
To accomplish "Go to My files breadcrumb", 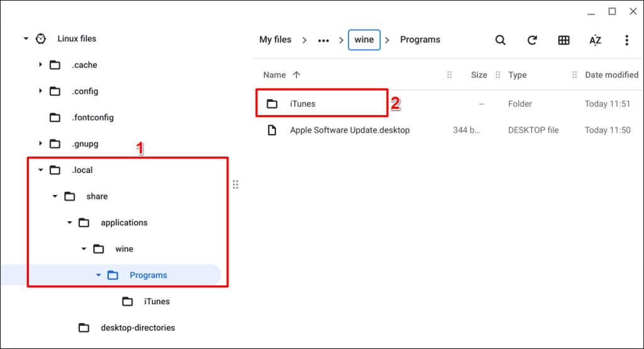I will coord(275,40).
